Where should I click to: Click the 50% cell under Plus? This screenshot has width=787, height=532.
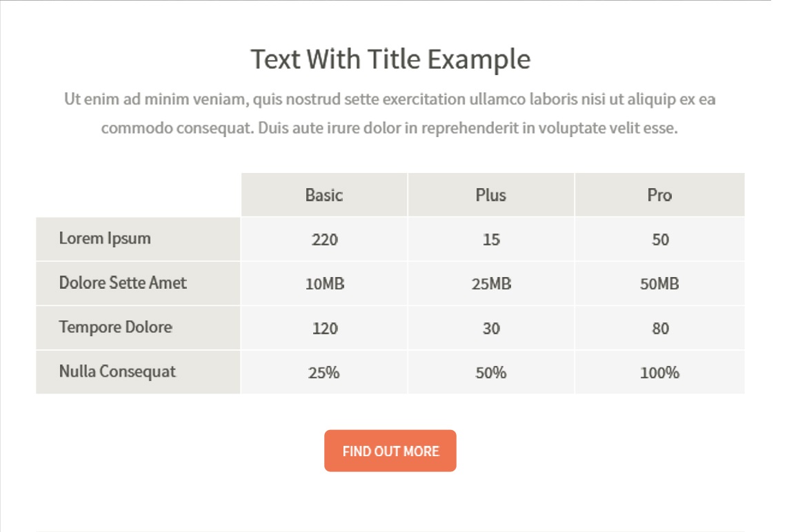491,373
